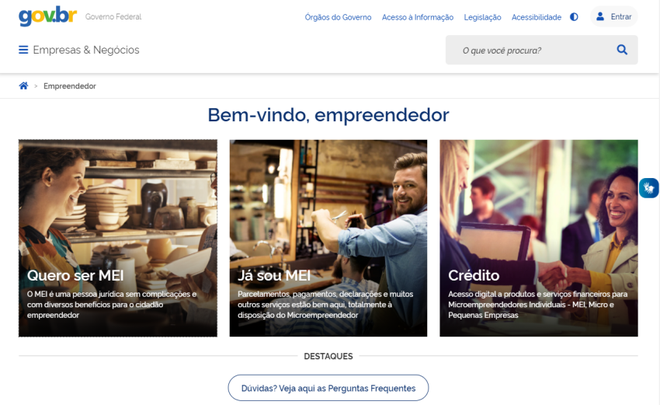Go to home via breadcrumb house icon
Image resolution: width=660 pixels, height=405 pixels.
coord(24,86)
